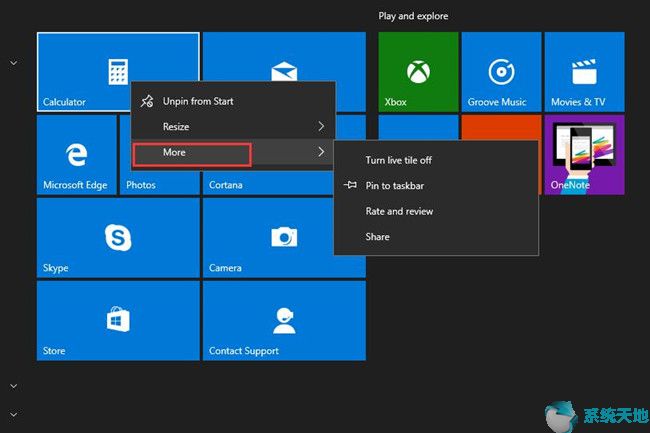Open the Store tile
Image resolution: width=650 pixels, height=433 pixels.
(x=118, y=321)
